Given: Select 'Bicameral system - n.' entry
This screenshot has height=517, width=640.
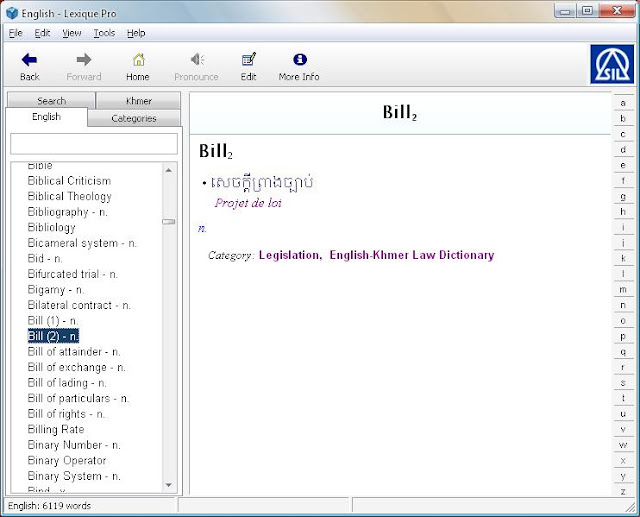Looking at the screenshot, I should 82,243.
